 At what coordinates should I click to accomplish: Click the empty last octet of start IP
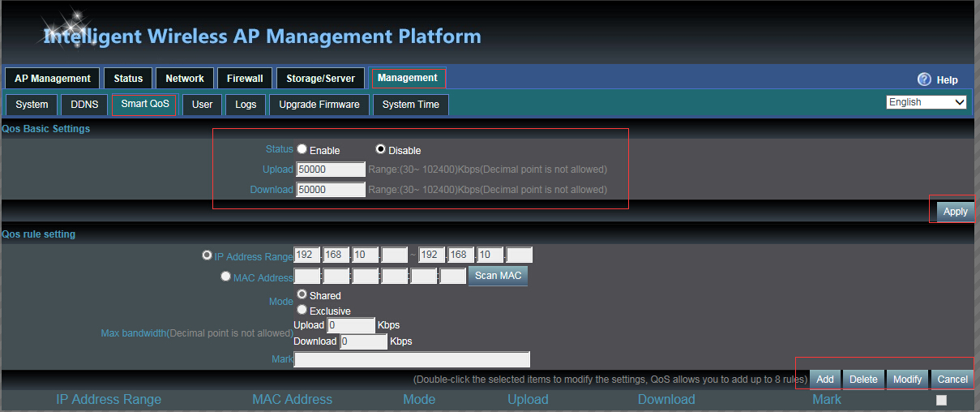tap(395, 255)
